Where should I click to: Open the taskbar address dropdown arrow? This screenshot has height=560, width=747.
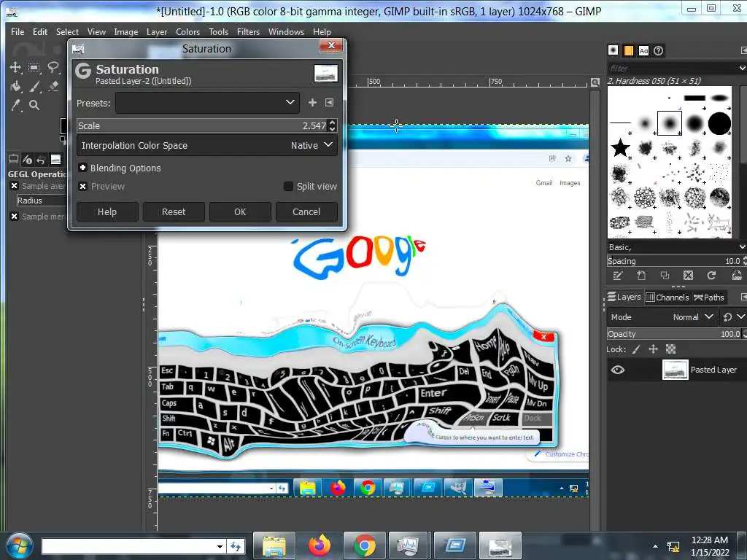pyautogui.click(x=219, y=546)
